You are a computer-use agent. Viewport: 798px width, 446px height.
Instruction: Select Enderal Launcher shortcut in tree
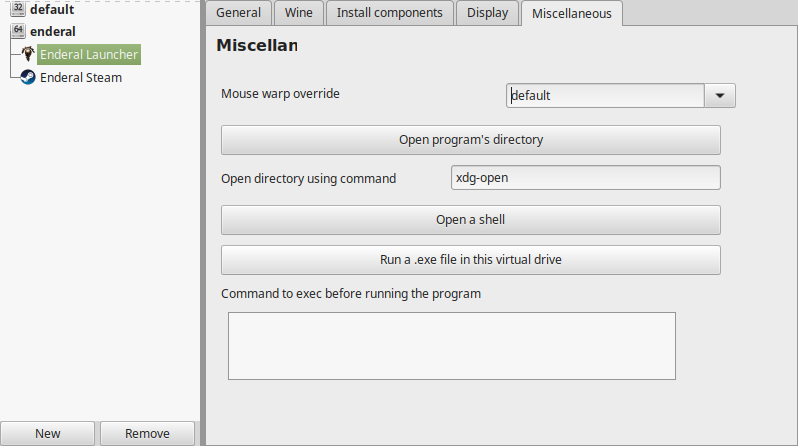pos(89,54)
